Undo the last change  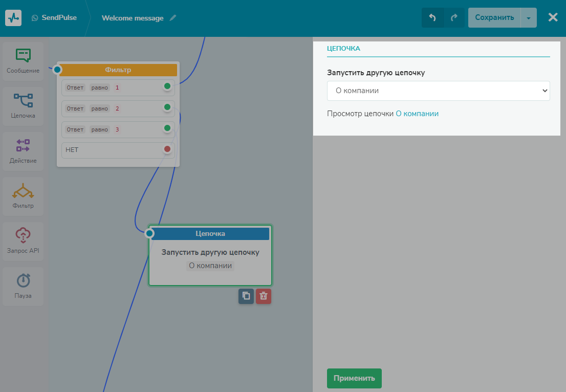click(x=432, y=18)
